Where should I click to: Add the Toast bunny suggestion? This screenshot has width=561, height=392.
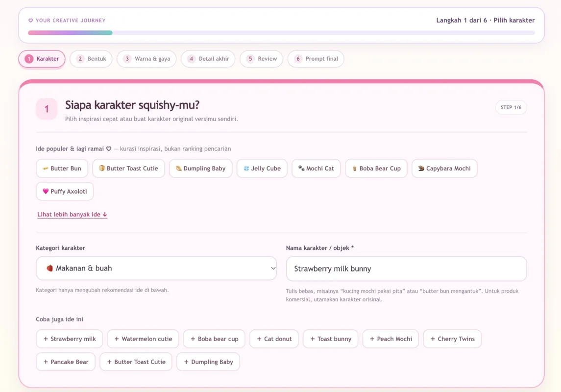(x=331, y=339)
